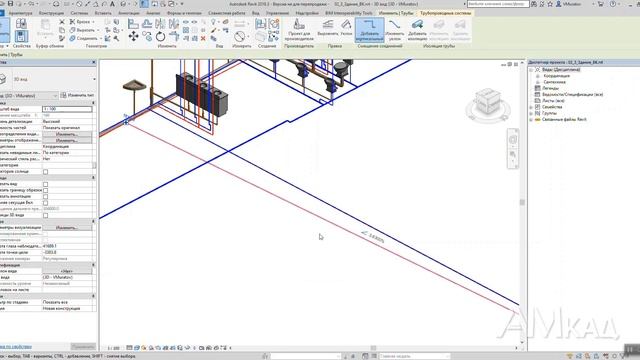Click the steering wheel on navigation bar
Viewport: 640px width, 360px height.
tap(513, 140)
